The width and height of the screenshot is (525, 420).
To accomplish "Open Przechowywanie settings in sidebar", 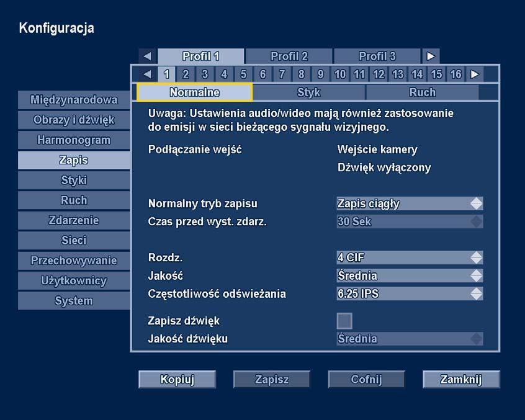I will (x=74, y=261).
